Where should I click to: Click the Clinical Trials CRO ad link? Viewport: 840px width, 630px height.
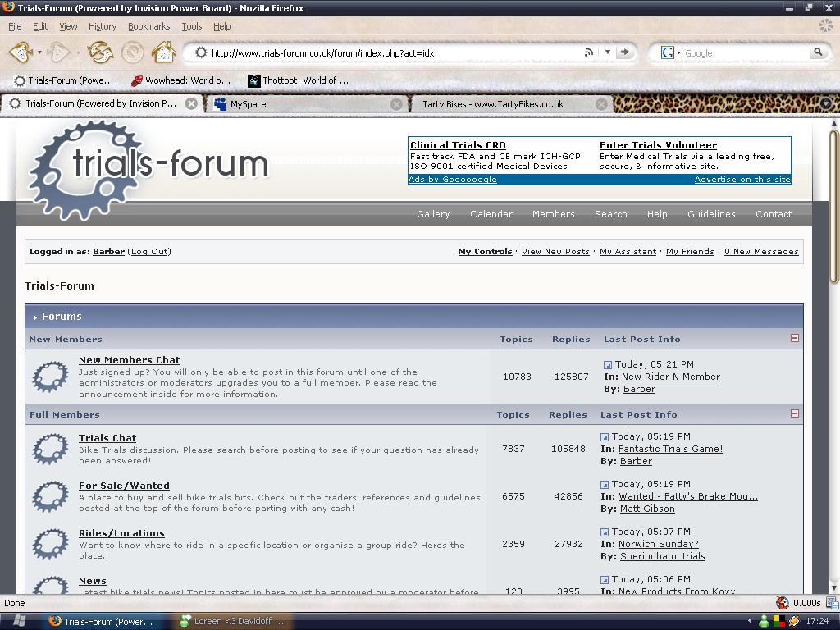(x=458, y=145)
